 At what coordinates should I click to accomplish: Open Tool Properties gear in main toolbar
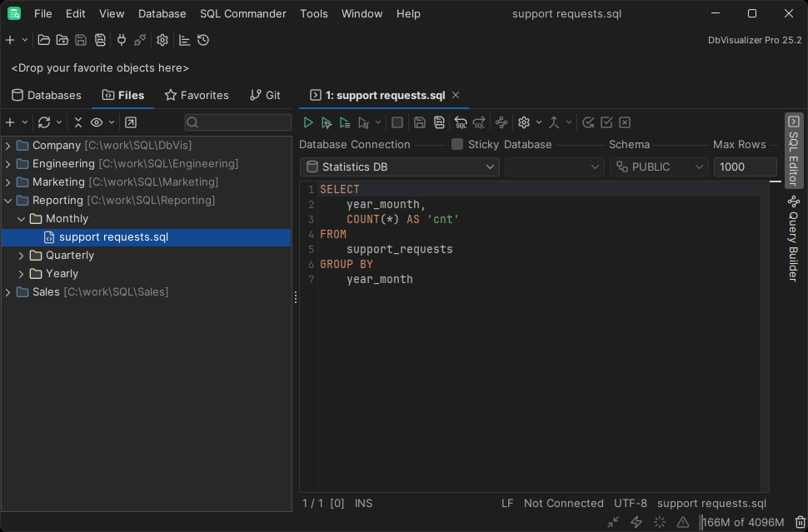[x=162, y=40]
